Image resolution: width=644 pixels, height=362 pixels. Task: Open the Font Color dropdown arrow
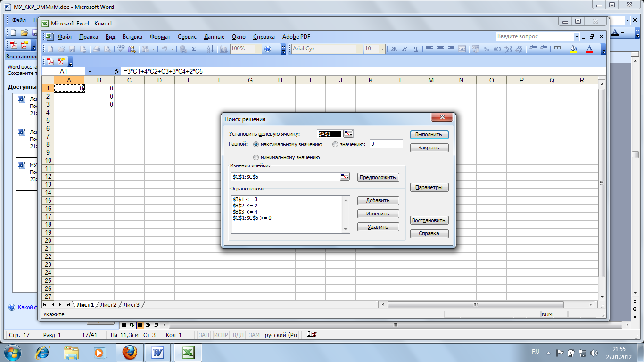click(x=597, y=49)
